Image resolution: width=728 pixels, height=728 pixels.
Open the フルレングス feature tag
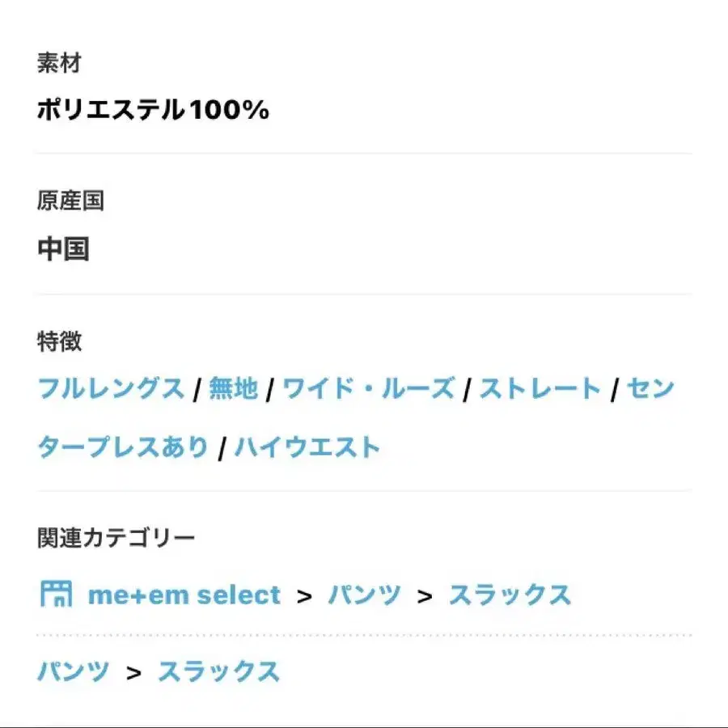[112, 388]
